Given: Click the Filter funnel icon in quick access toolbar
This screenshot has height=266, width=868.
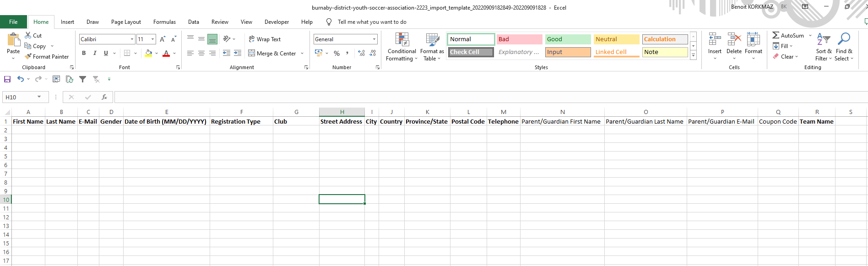Looking at the screenshot, I should [x=82, y=79].
